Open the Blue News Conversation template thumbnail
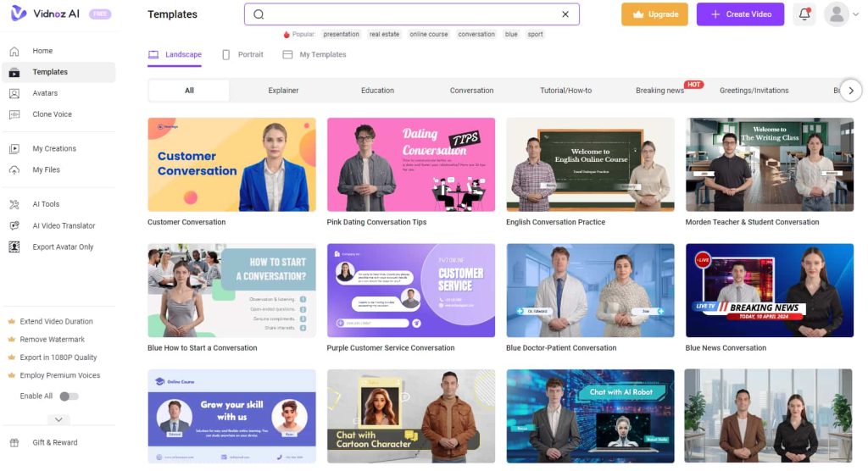 click(770, 291)
